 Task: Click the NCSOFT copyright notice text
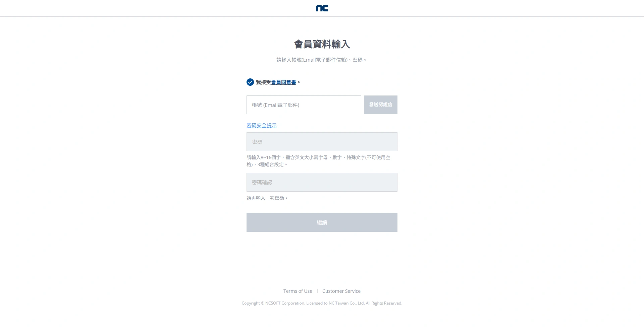pyautogui.click(x=322, y=303)
